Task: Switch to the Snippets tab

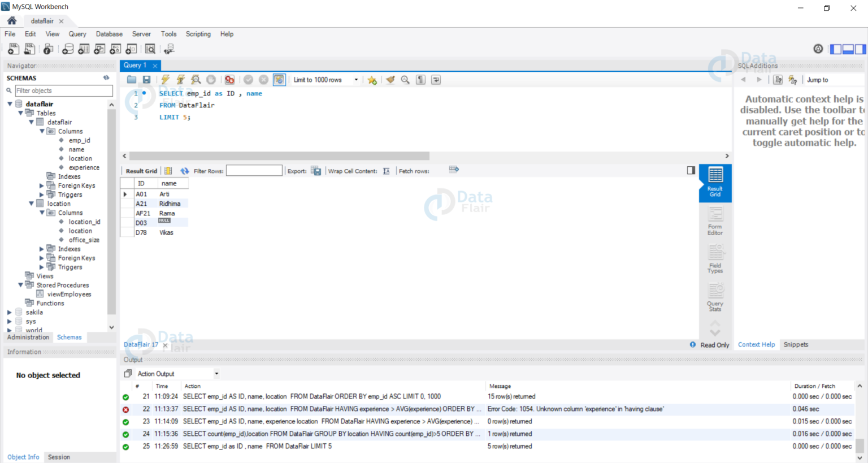Action: click(796, 344)
